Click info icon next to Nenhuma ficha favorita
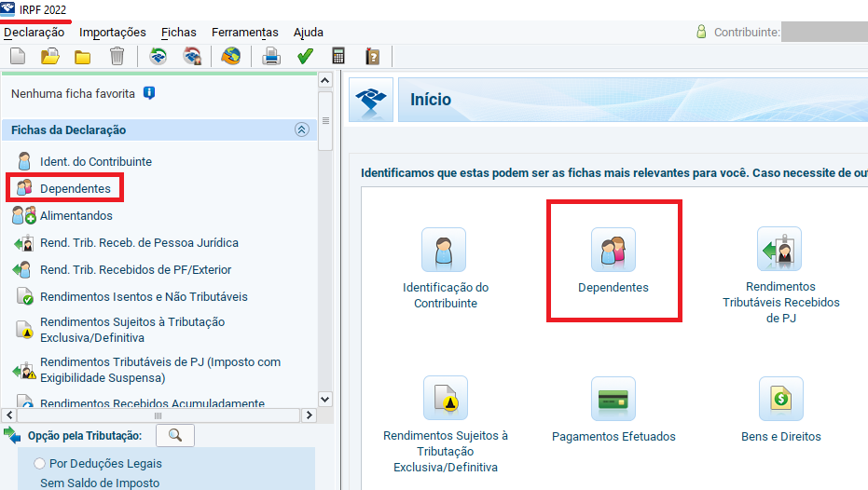 [x=148, y=93]
